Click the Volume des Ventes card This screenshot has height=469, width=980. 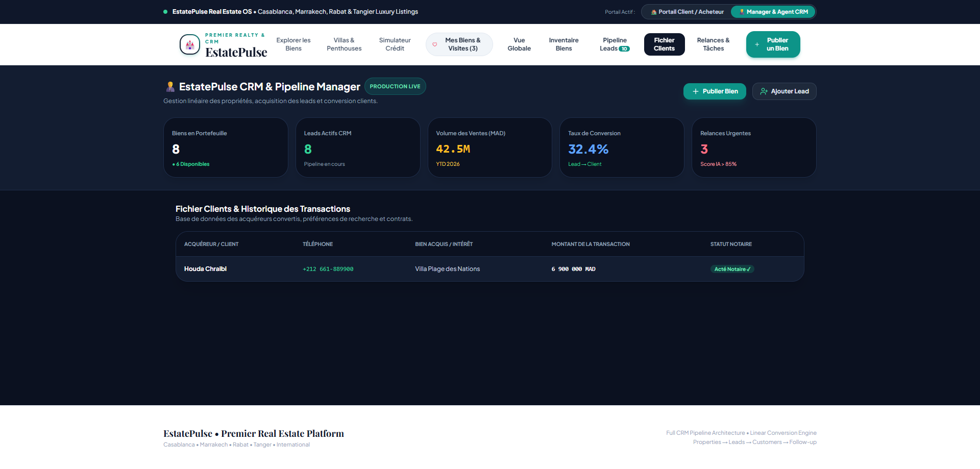[489, 147]
